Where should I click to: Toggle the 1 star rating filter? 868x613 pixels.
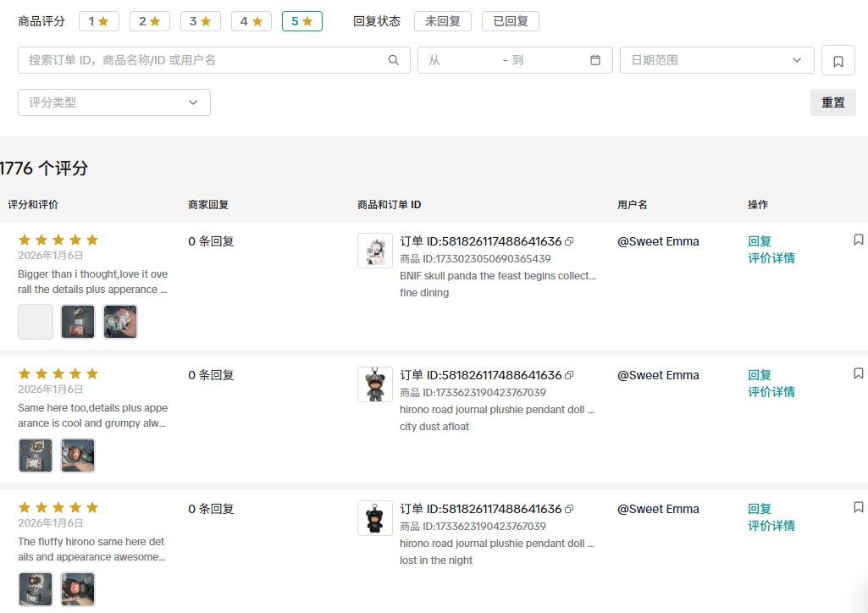click(98, 21)
